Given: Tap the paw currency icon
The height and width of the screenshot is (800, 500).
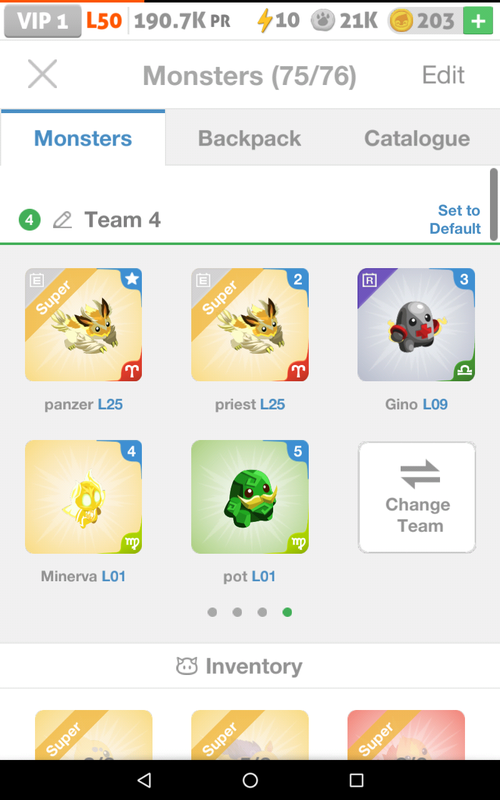Looking at the screenshot, I should click(323, 21).
